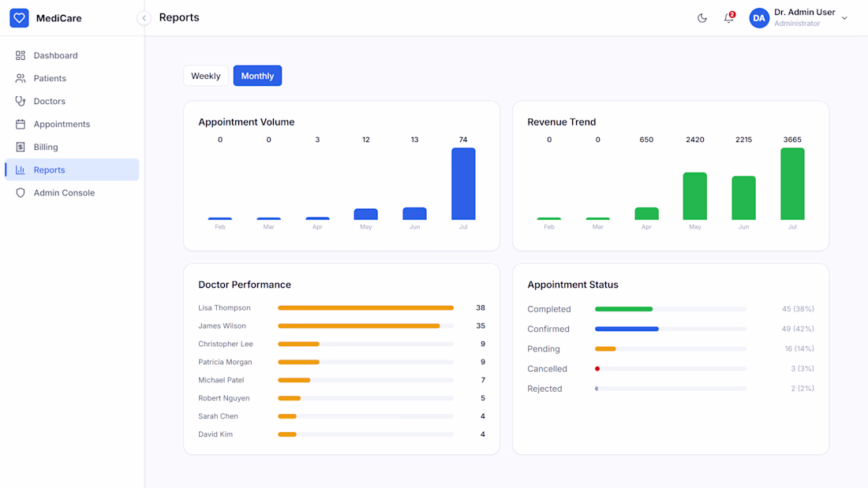The image size is (868, 488).
Task: Collapse the sidebar with the chevron button
Action: pos(144,18)
